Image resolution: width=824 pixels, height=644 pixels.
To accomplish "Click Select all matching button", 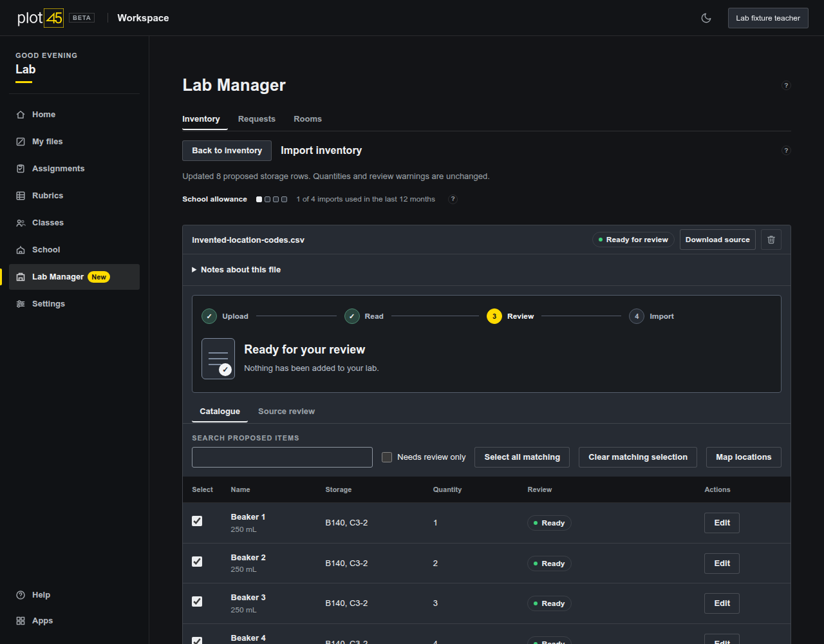I will tap(522, 457).
